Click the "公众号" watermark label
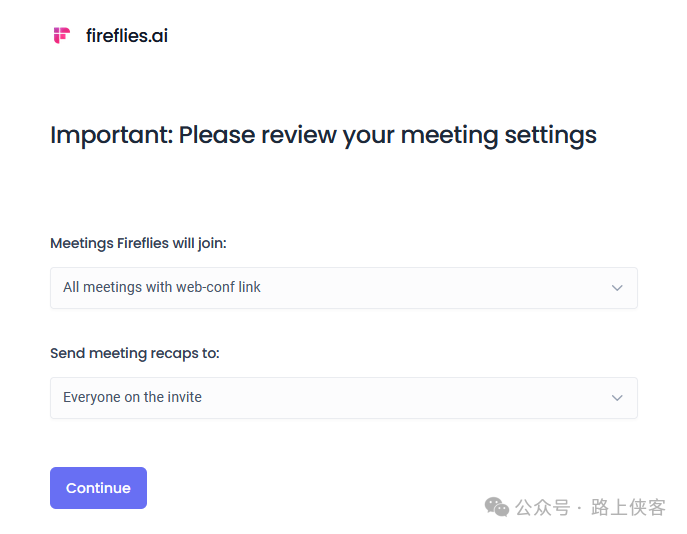This screenshot has height=534, width=687. (542, 508)
